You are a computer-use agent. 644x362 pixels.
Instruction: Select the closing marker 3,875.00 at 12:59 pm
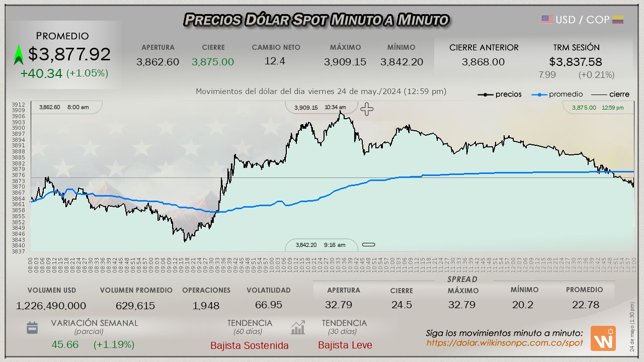point(598,108)
